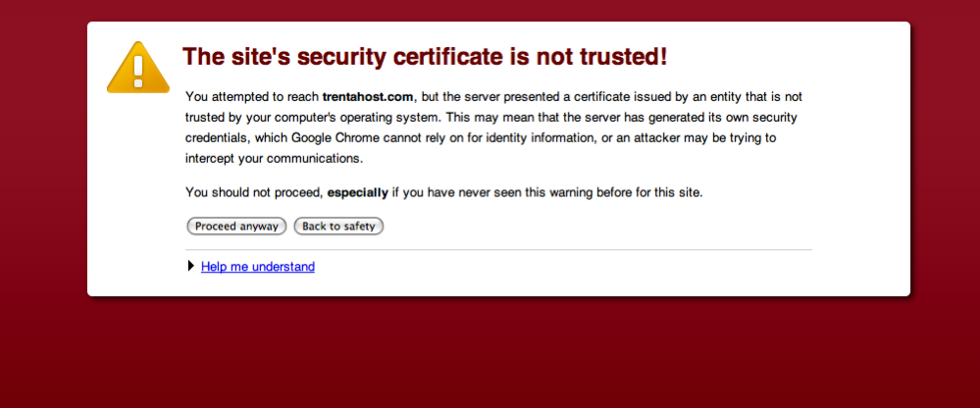Click the Proceed anyway button
This screenshot has width=980, height=408.
click(236, 227)
